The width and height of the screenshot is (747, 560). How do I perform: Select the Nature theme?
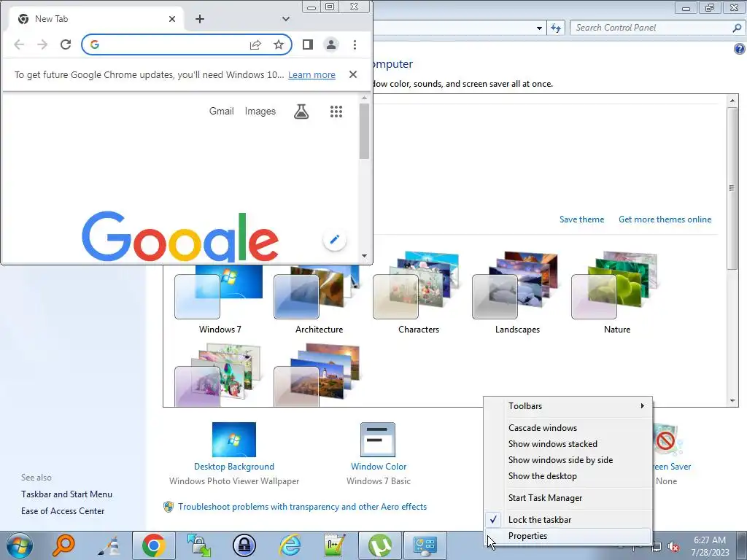point(617,293)
